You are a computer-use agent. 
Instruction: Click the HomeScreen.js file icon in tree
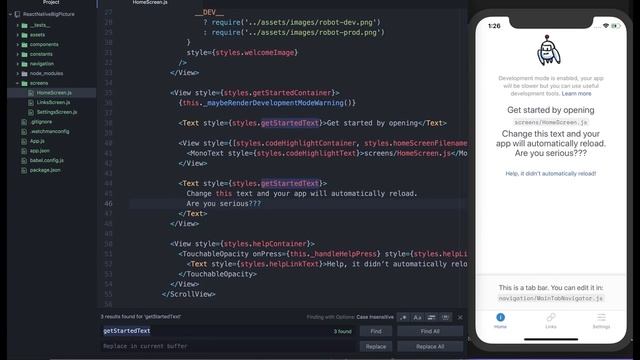31,93
